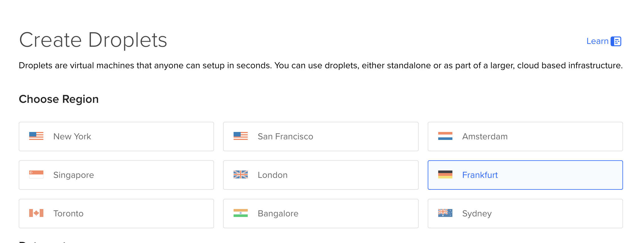The image size is (644, 243).
Task: Click the Singapore flag icon
Action: pyautogui.click(x=36, y=174)
